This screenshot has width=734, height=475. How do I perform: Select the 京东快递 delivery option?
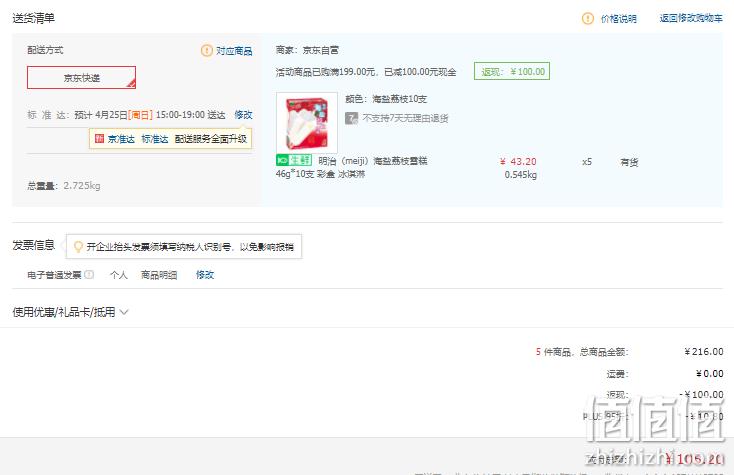pyautogui.click(x=81, y=78)
